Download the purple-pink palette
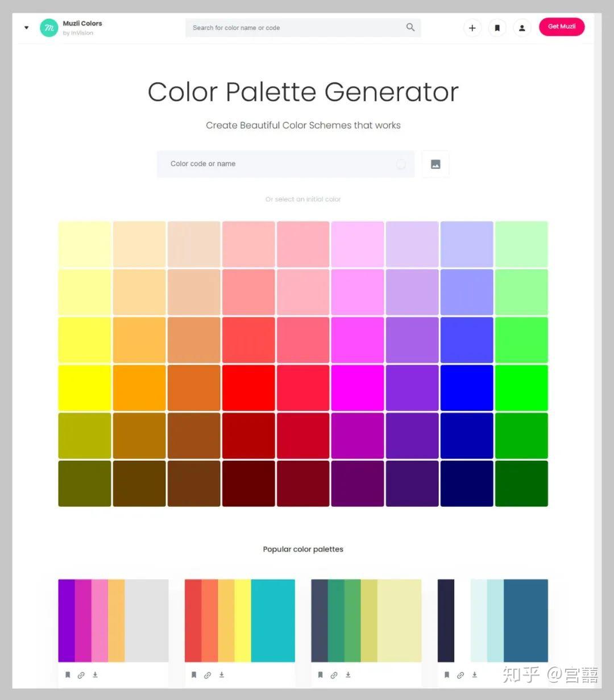This screenshot has height=700, width=614. tap(95, 675)
